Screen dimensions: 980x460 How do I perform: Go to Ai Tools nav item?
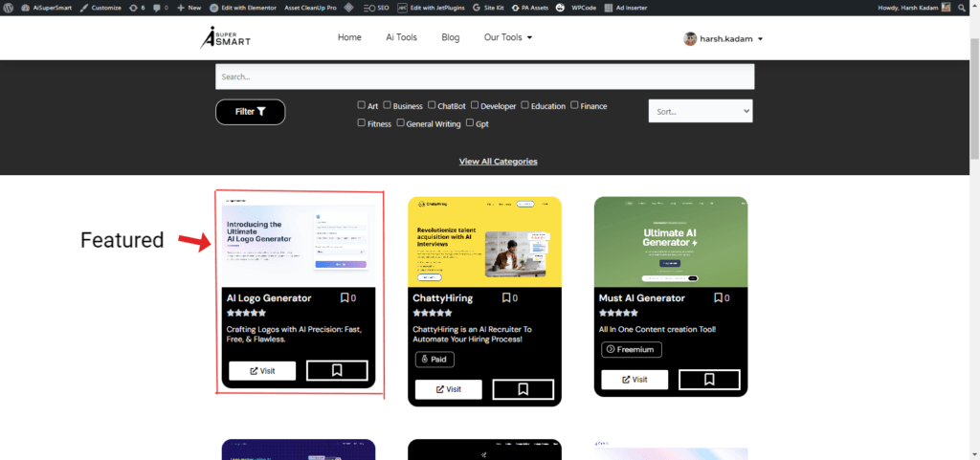click(x=401, y=37)
